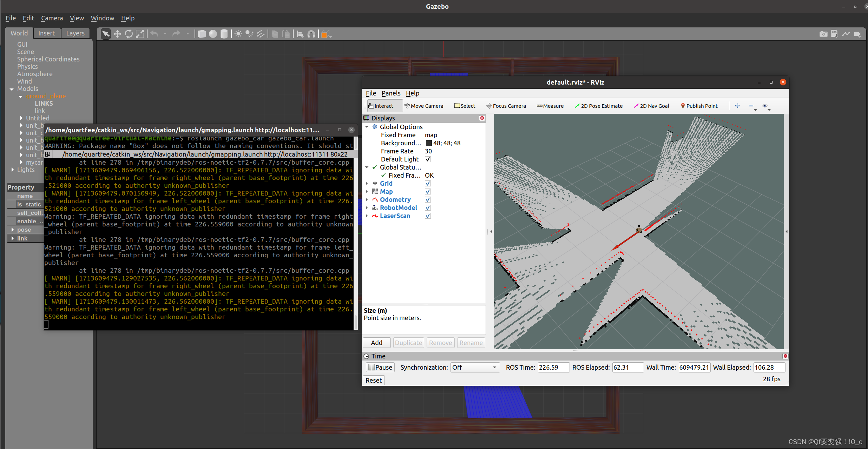The height and width of the screenshot is (449, 868).
Task: Click the Add display button
Action: coord(376,343)
